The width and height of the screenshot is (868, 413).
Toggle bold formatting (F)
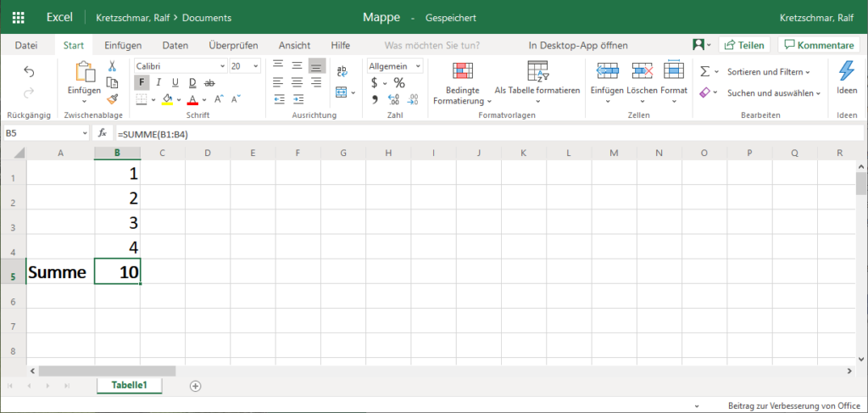[142, 82]
